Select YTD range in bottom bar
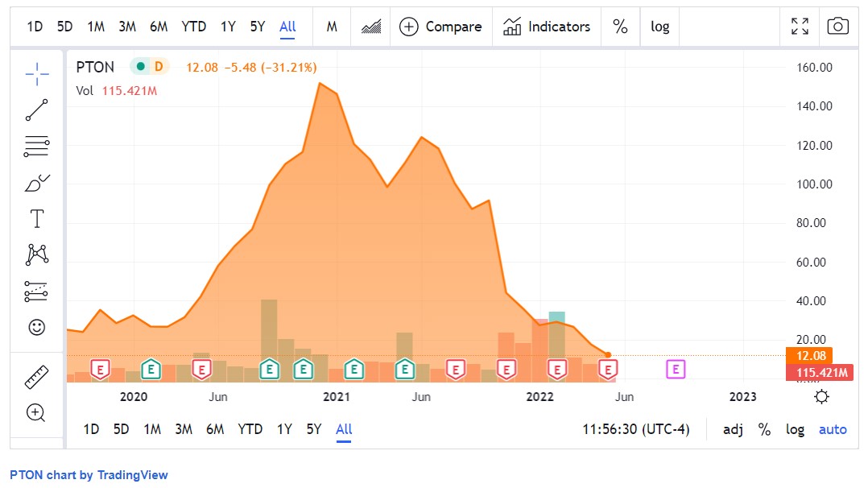 [x=250, y=429]
